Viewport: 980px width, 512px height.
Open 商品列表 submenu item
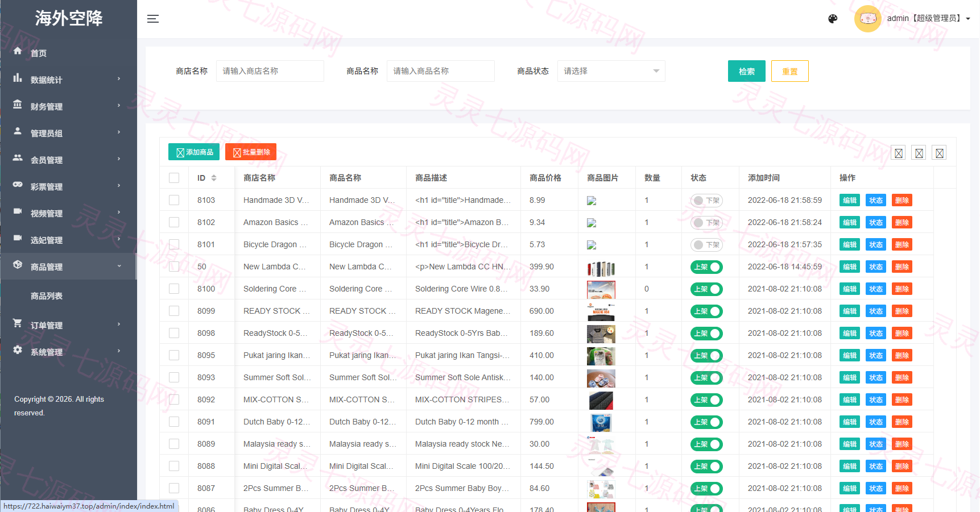47,296
